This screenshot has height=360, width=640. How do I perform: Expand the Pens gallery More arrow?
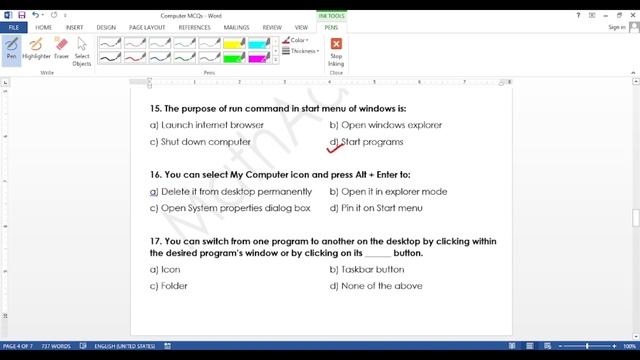[x=276, y=60]
